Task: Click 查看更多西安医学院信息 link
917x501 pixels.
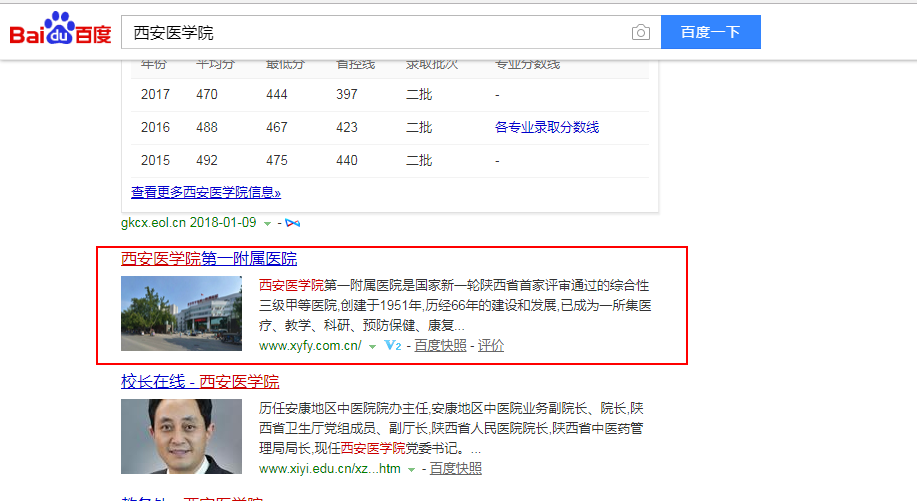Action: click(x=206, y=192)
